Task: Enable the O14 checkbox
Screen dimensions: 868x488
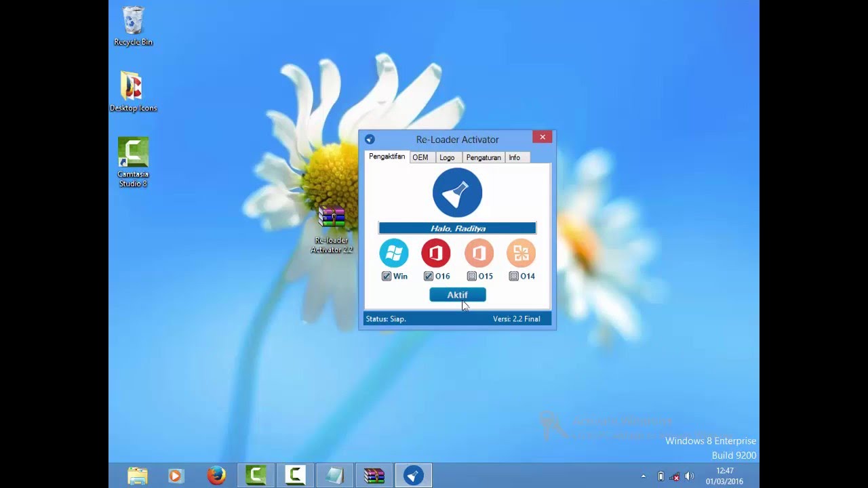Action: pos(514,276)
